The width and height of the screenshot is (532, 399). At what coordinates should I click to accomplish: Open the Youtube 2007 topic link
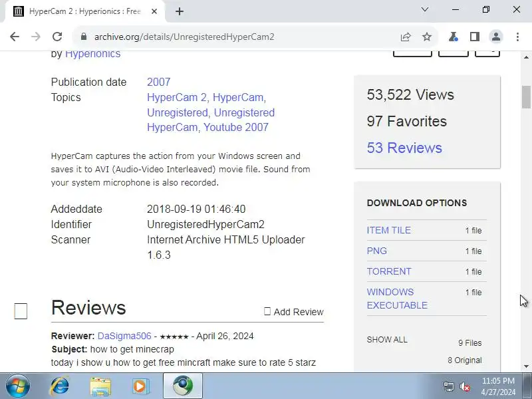click(236, 127)
